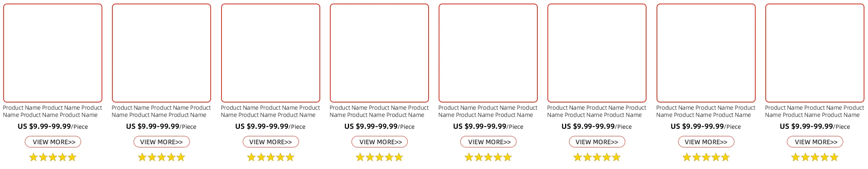Viewport: 868px width, 169px height.
Task: Click the first product's star rating
Action: [x=53, y=157]
